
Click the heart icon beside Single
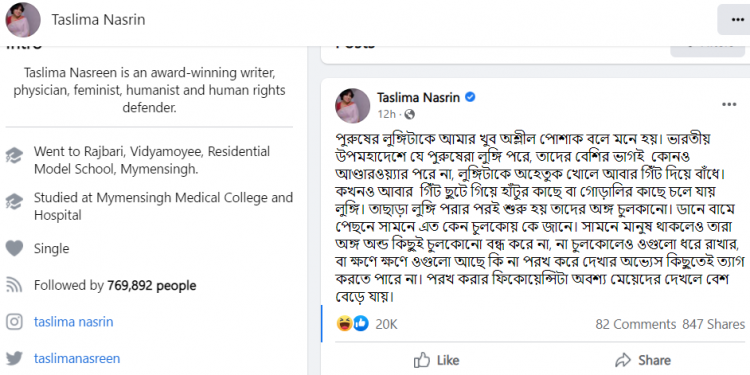[x=14, y=248]
